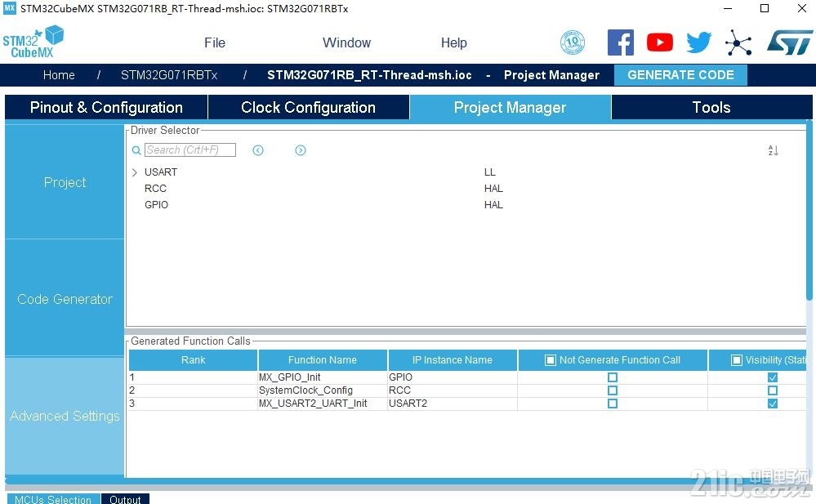This screenshot has width=816, height=504.
Task: Open the Window menu
Action: coord(346,42)
